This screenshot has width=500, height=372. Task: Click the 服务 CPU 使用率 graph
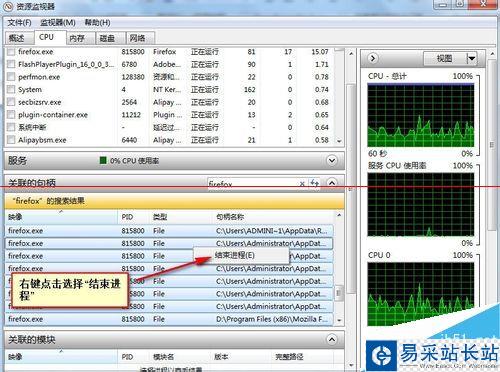(x=421, y=204)
